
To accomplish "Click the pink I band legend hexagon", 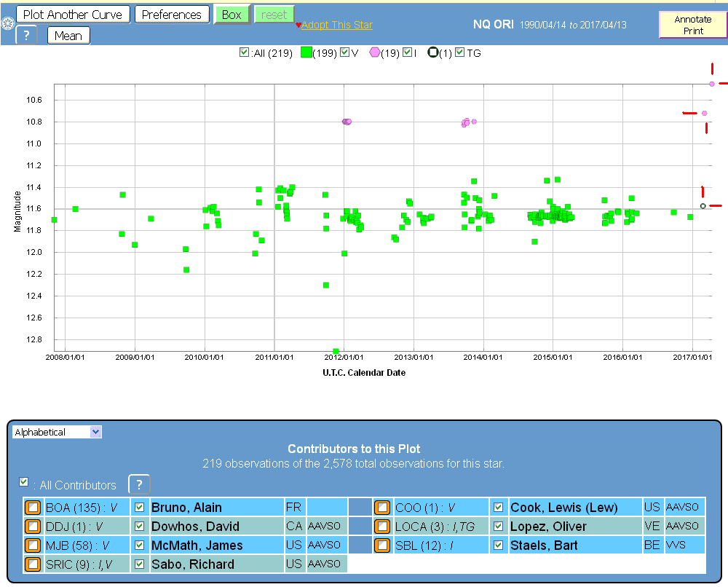I will (375, 52).
